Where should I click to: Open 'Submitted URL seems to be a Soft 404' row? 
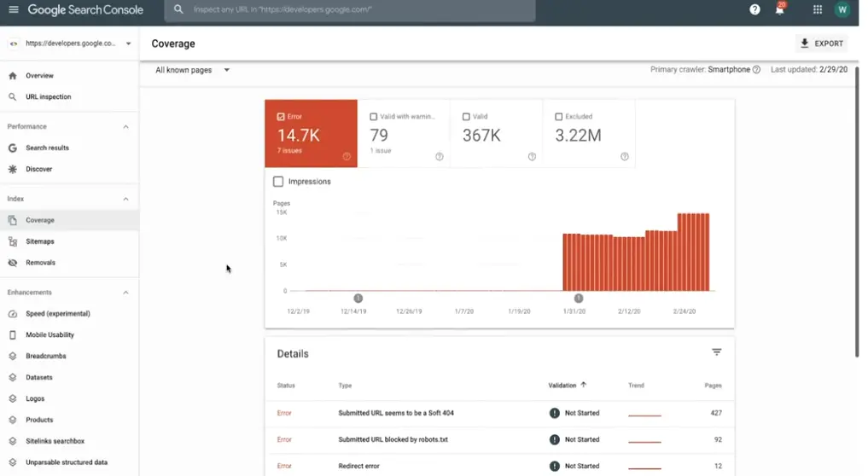coord(499,414)
